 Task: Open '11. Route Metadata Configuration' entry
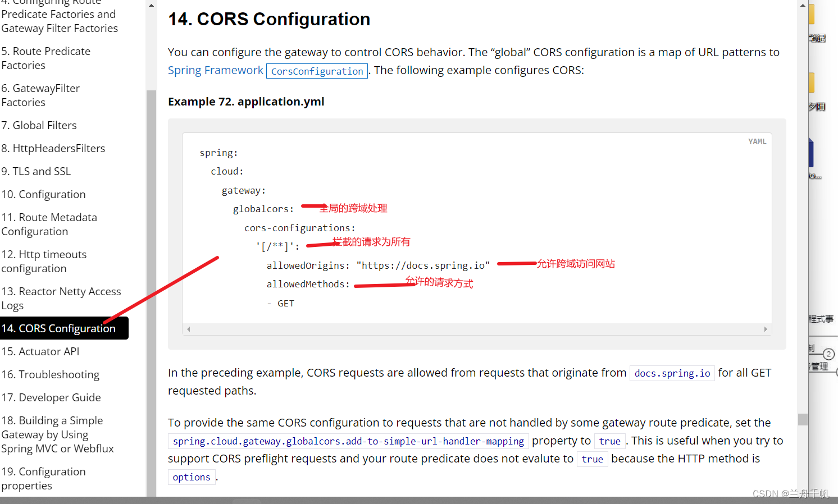49,224
